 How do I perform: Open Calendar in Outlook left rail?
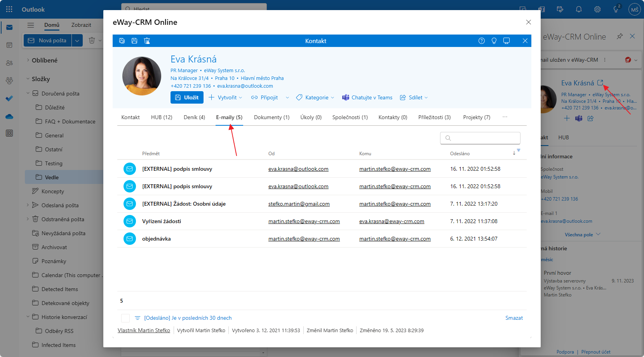click(9, 45)
